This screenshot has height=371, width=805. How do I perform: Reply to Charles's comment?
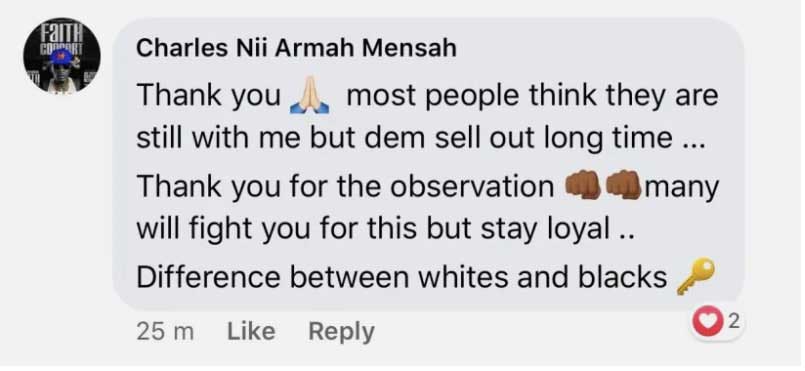(x=341, y=331)
